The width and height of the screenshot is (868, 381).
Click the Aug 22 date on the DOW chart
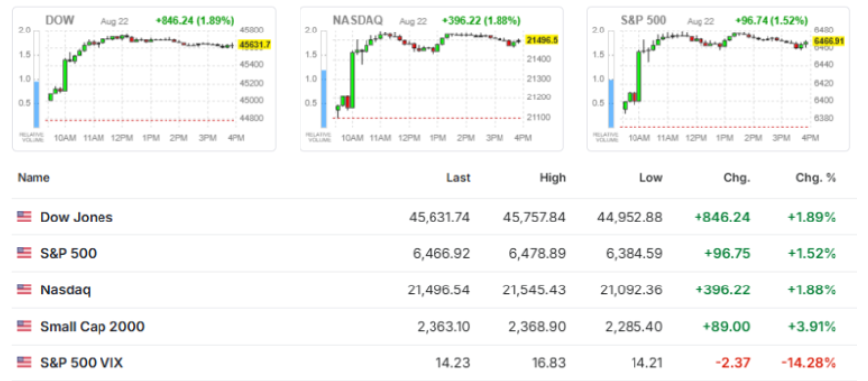tap(114, 21)
